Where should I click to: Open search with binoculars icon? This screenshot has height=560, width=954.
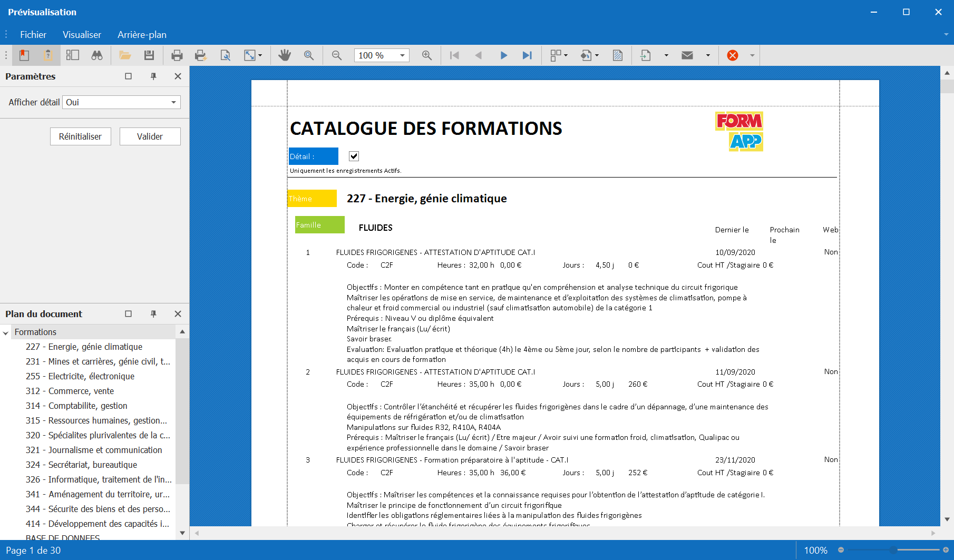point(97,55)
